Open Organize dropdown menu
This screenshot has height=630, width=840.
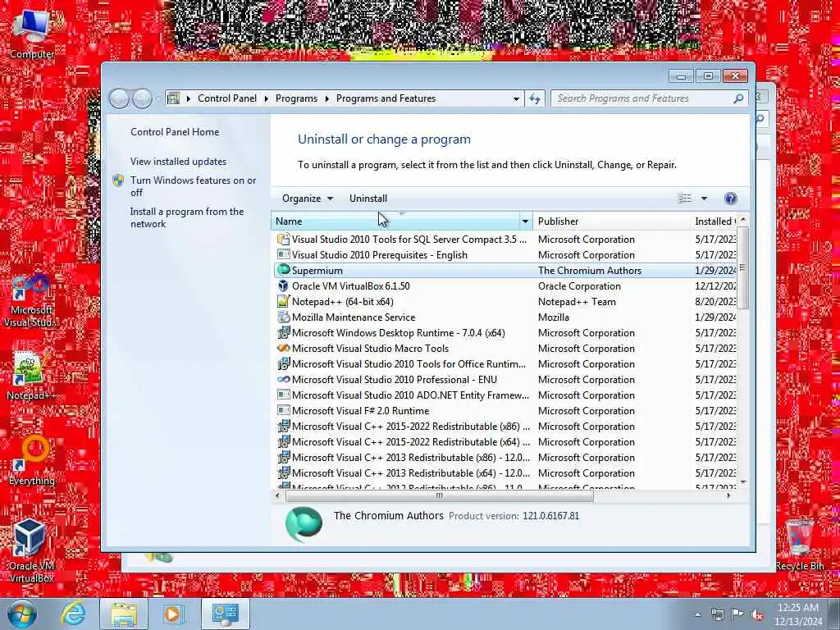[307, 199]
